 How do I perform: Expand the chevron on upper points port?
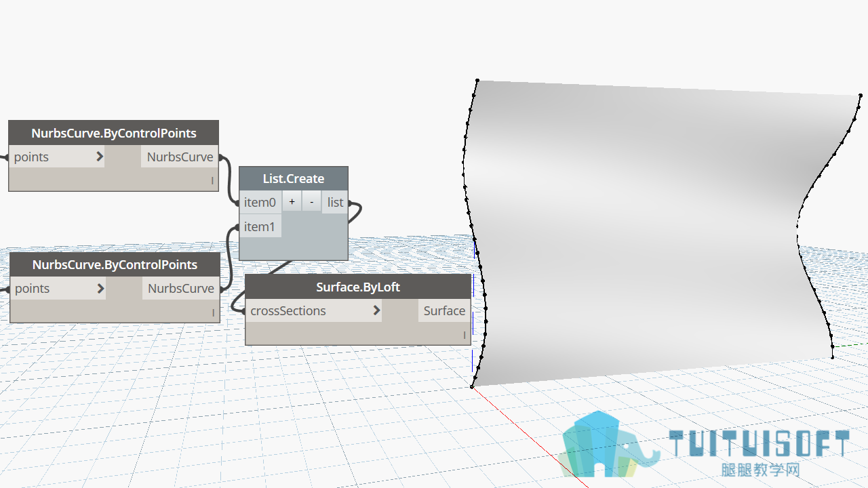(x=100, y=157)
